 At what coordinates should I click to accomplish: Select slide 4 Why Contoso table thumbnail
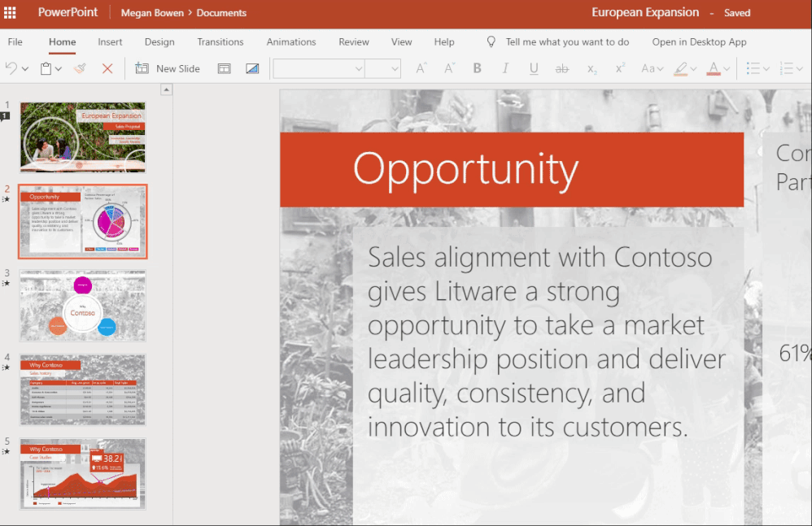(83, 390)
